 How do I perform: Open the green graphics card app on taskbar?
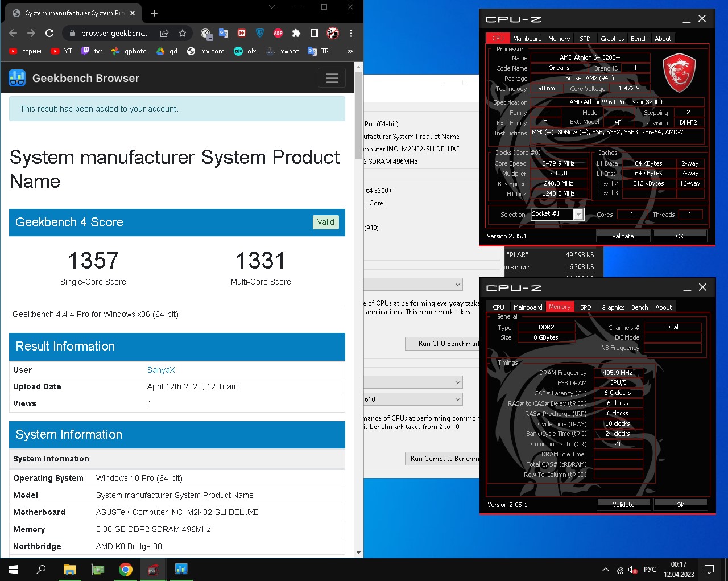[98, 569]
